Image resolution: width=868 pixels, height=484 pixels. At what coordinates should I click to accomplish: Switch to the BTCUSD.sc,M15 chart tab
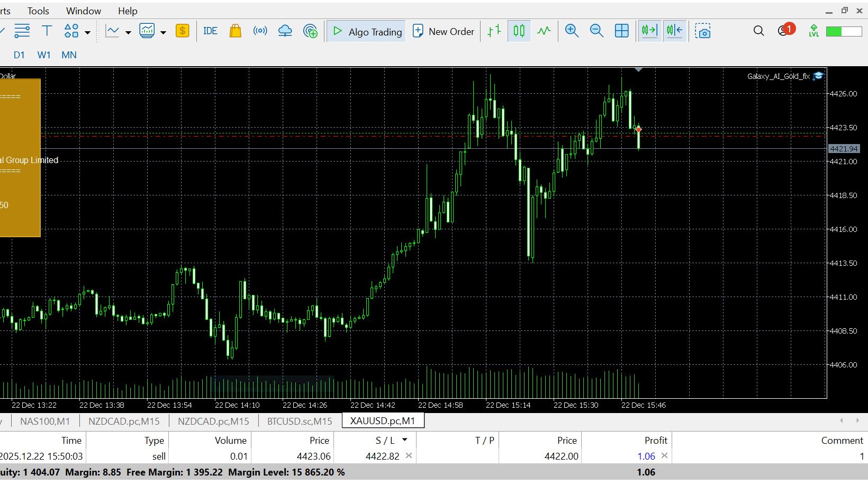coord(300,421)
